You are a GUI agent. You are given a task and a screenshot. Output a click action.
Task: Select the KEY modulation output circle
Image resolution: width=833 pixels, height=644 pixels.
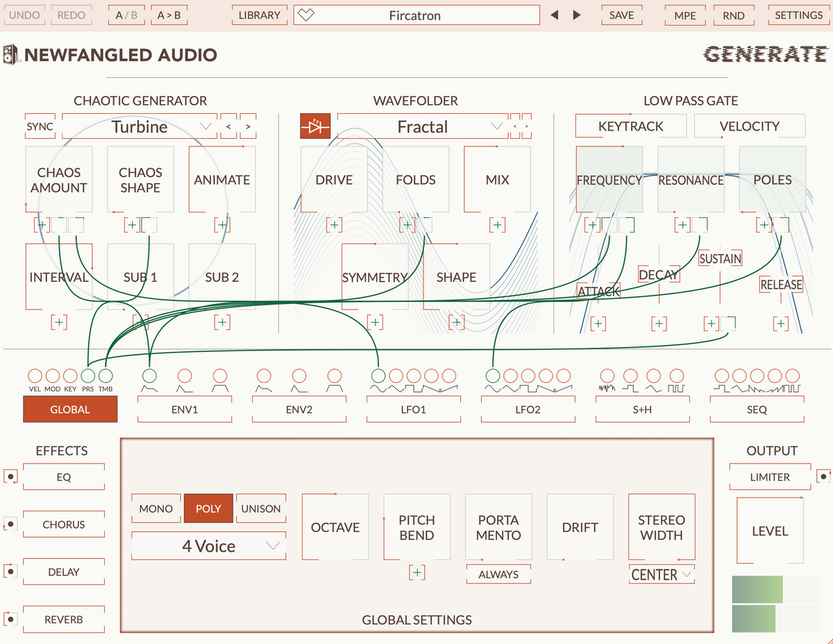pyautogui.click(x=70, y=376)
